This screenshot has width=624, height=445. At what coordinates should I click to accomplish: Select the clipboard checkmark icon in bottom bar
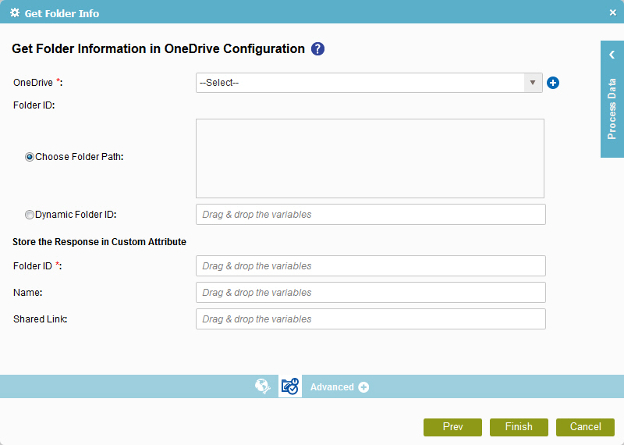point(290,386)
